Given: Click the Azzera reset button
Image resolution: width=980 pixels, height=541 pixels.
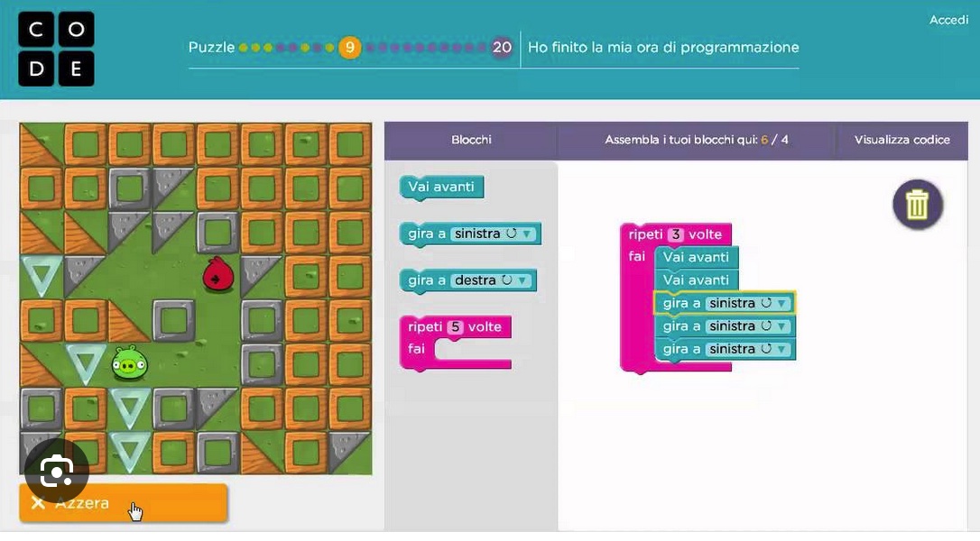Looking at the screenshot, I should tap(123, 503).
